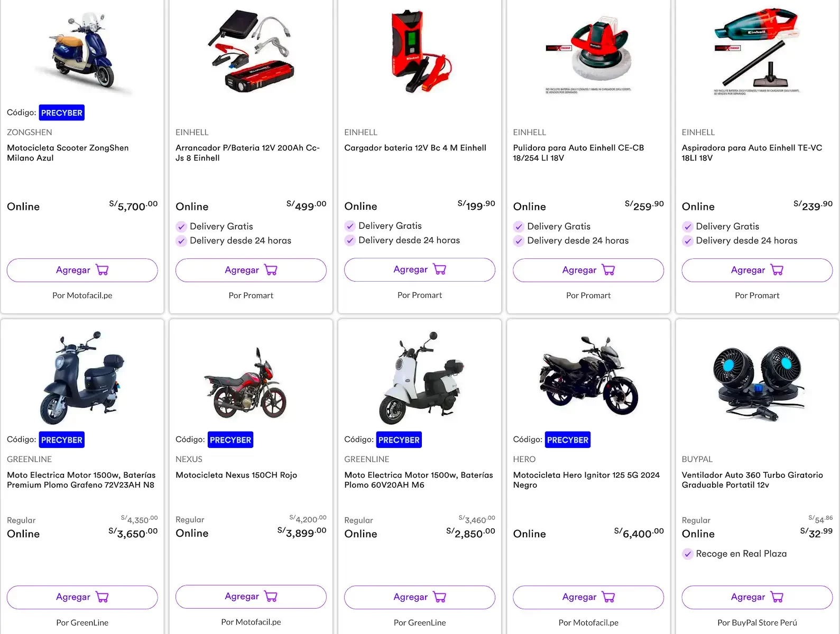Click PRECYBER code badge on Hero Ignitor
The height and width of the screenshot is (634, 840).
tap(567, 440)
